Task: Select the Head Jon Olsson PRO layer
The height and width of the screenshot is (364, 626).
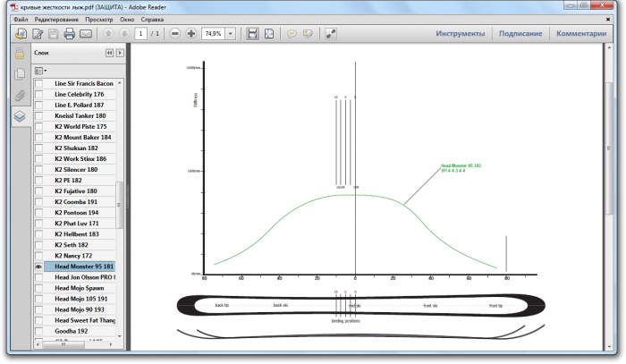Action: coord(85,277)
